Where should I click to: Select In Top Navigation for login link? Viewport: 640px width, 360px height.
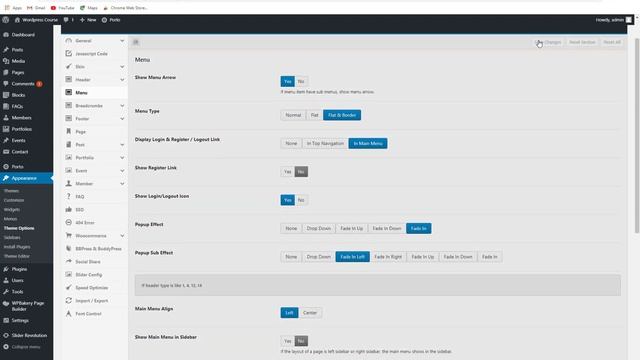coord(325,143)
